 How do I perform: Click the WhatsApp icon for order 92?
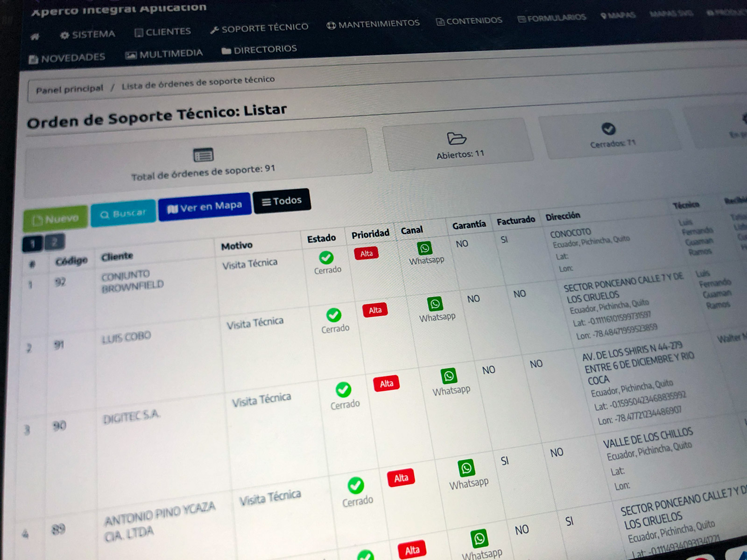click(x=424, y=248)
